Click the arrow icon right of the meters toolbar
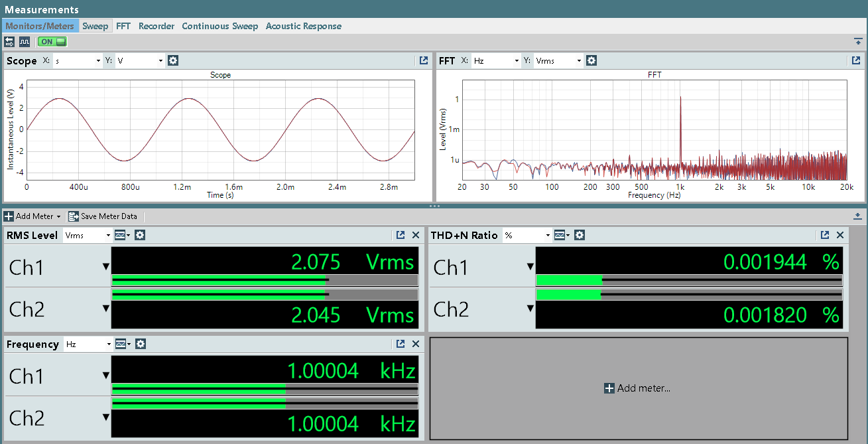This screenshot has height=444, width=868. (x=857, y=216)
